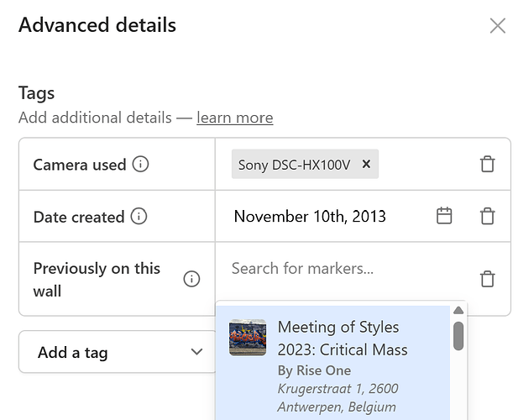The image size is (518, 420).
Task: Open the Add a tag dropdown
Action: coord(118,352)
